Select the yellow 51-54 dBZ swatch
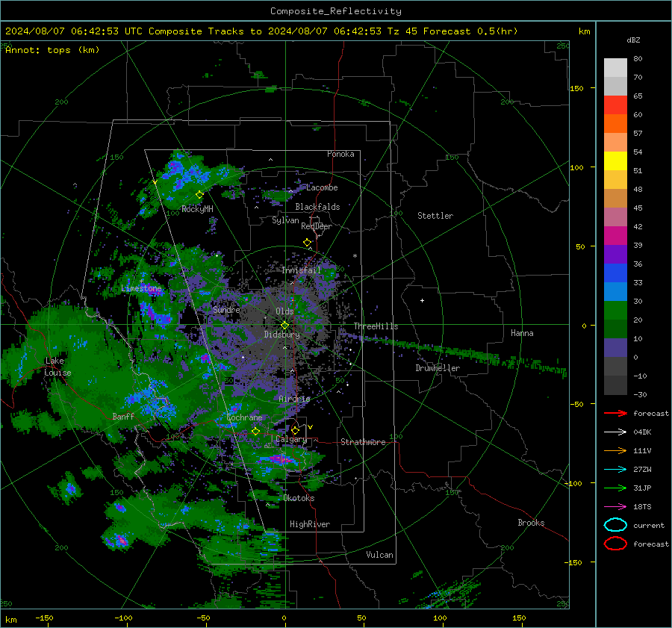This screenshot has height=628, width=672. [x=615, y=161]
